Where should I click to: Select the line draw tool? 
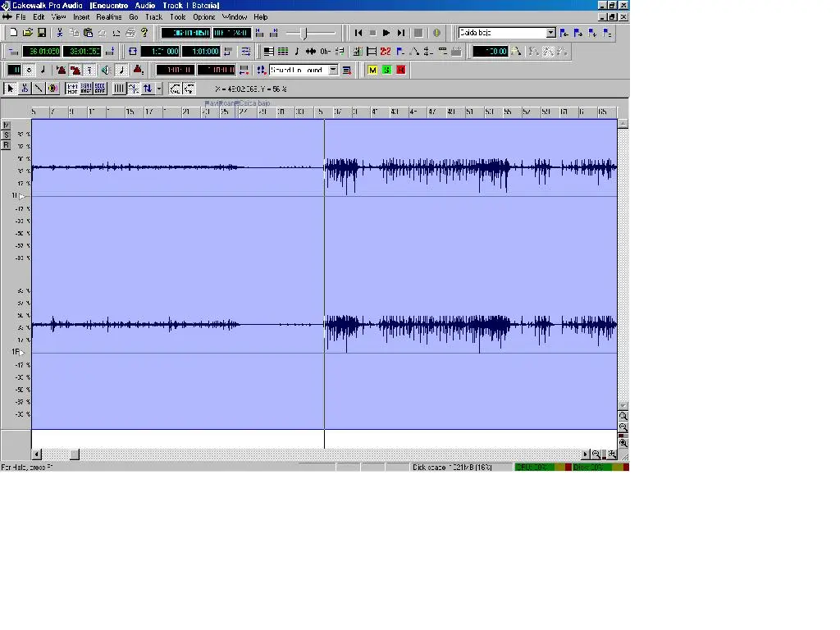[39, 89]
